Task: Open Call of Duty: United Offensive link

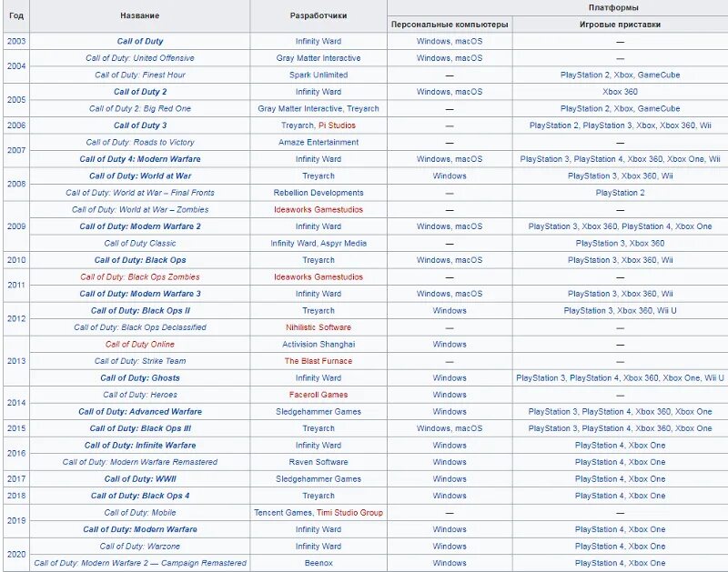Action: point(140,58)
